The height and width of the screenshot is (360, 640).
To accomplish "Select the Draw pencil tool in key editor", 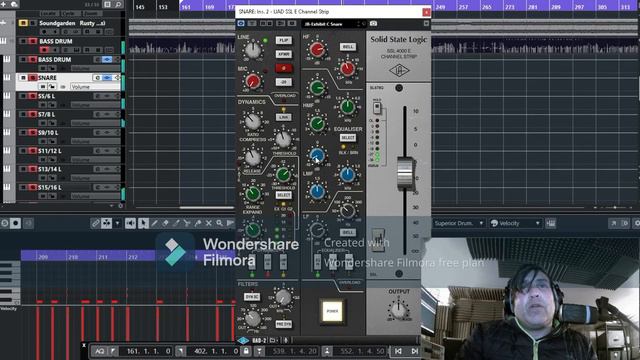I will click(x=154, y=223).
